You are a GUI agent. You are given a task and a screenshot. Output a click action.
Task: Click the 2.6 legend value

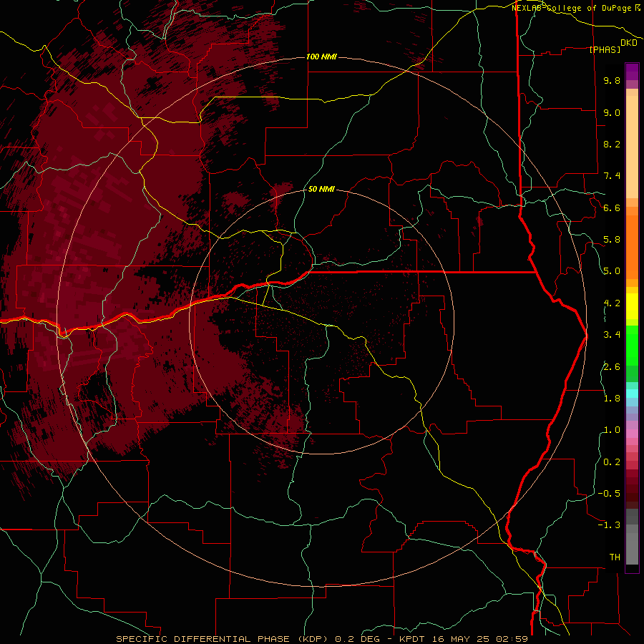612,367
